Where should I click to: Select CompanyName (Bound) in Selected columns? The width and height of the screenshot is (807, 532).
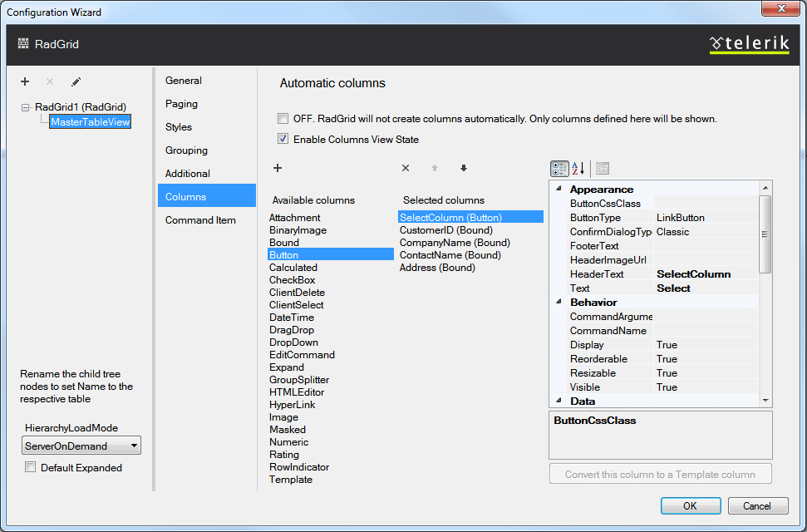455,243
